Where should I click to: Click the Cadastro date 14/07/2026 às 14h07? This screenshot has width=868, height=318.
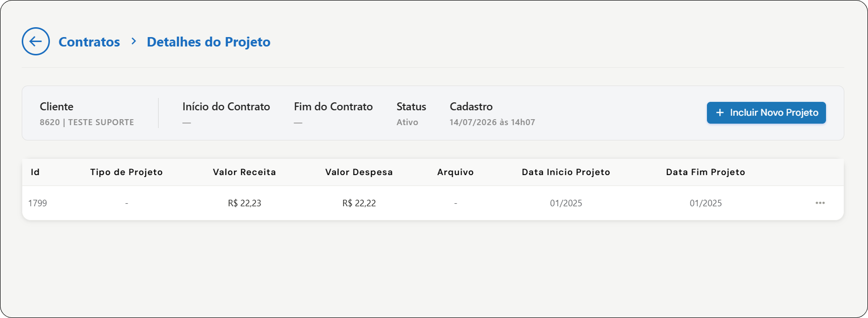pyautogui.click(x=493, y=122)
